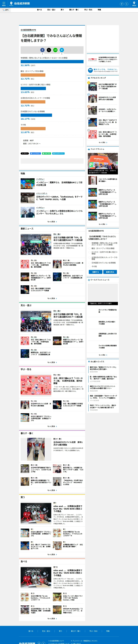Click the LINEで送る button
This screenshot has width=138, height=644.
47,153
